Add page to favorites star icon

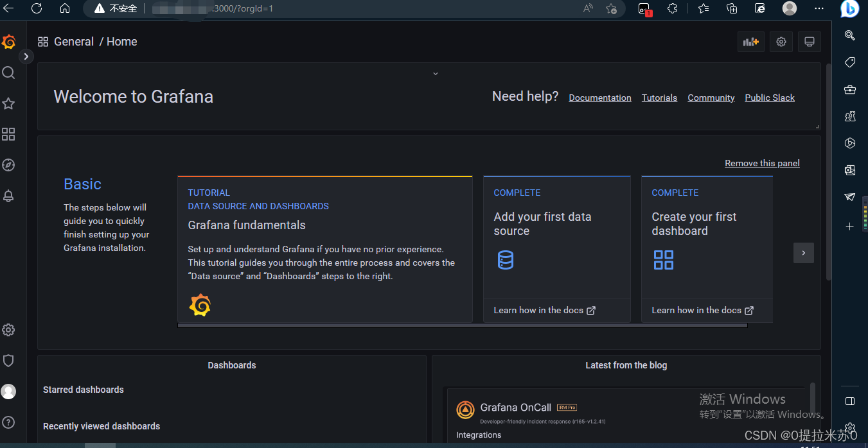click(611, 8)
